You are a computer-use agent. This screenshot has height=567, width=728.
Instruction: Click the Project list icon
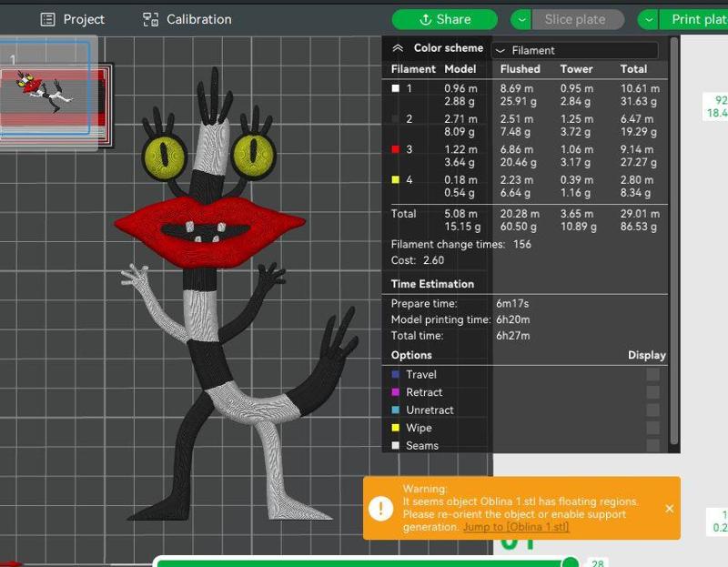click(48, 19)
